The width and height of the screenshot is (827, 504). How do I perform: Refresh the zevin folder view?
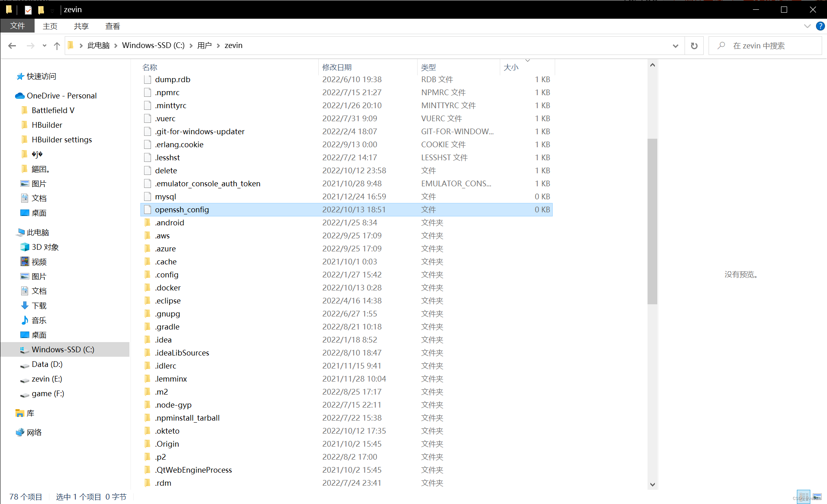tap(694, 46)
